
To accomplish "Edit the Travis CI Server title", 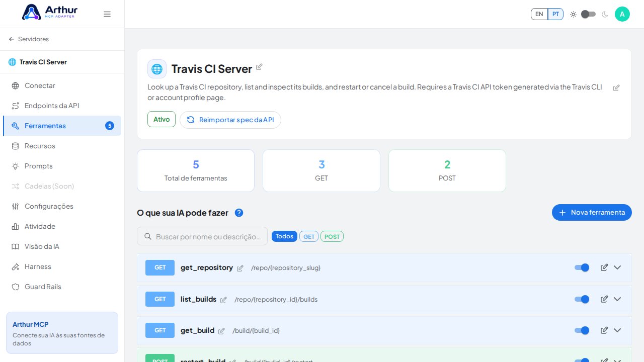I will coord(259,67).
